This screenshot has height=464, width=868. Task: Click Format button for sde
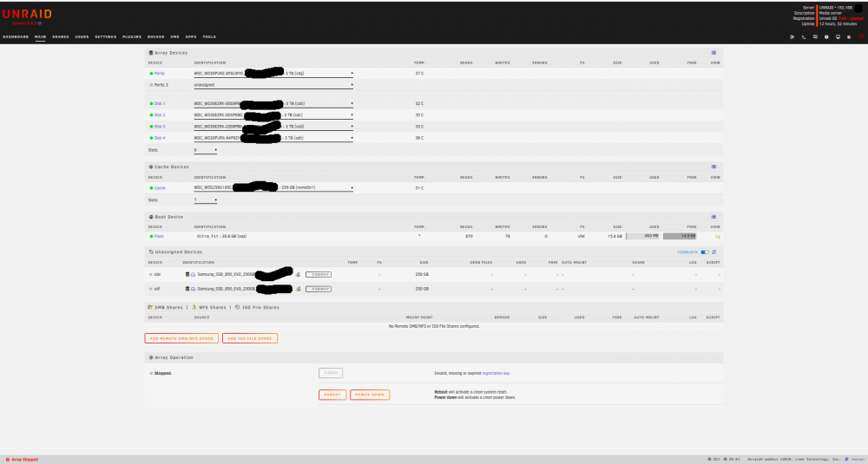[319, 274]
